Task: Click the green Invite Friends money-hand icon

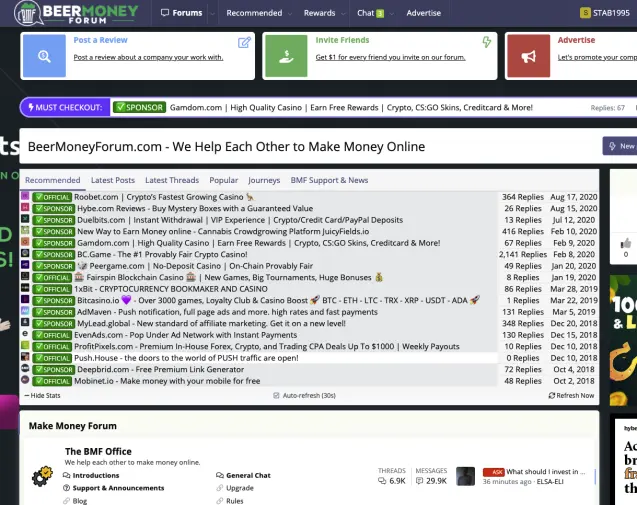Action: pyautogui.click(x=286, y=56)
